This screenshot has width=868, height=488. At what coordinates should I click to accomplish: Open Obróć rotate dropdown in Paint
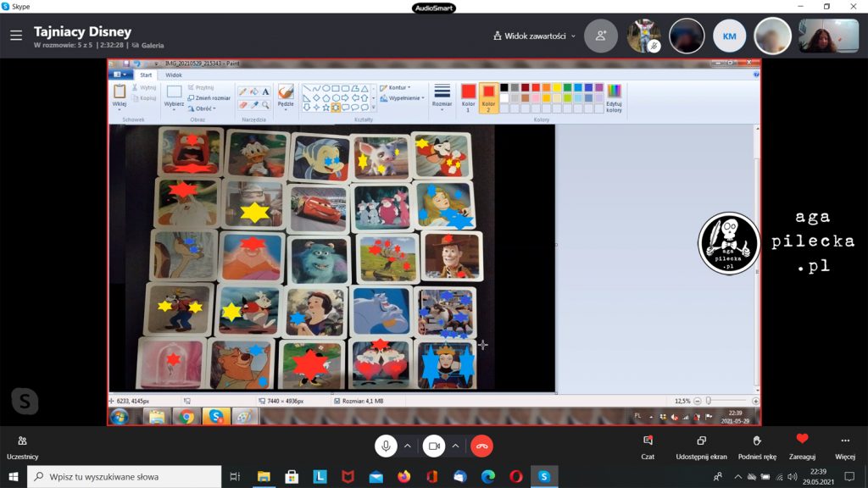point(202,108)
